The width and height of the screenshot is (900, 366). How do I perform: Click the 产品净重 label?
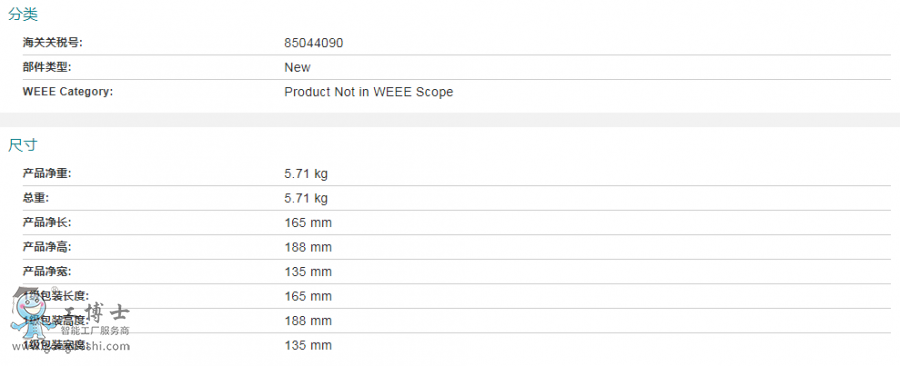[x=46, y=173]
